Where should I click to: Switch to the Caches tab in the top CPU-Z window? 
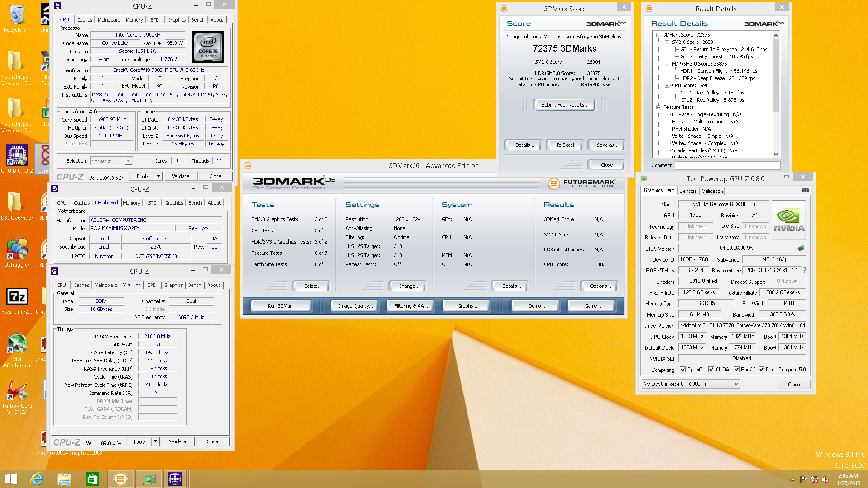[84, 20]
